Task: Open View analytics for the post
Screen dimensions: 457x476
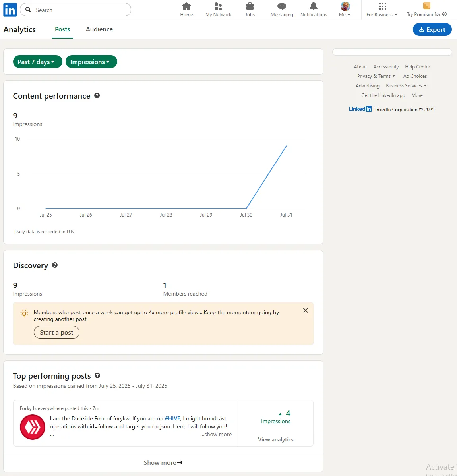Action: (276, 439)
